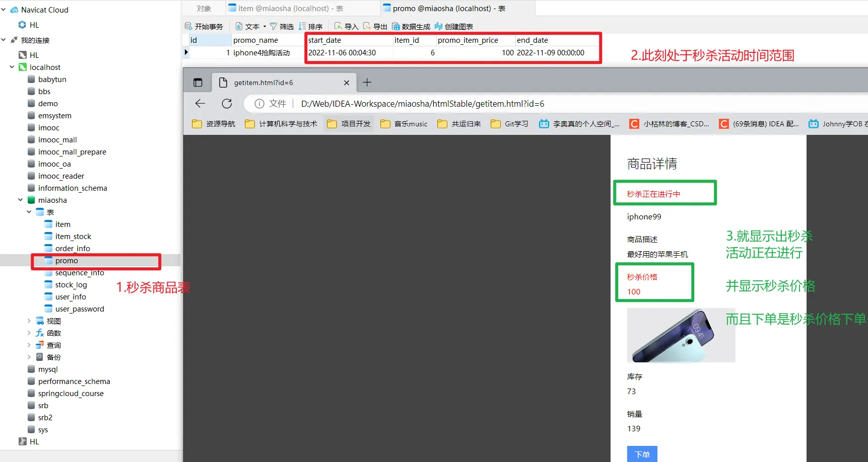Open the 音乐music bookmark folder
The width and height of the screenshot is (868, 462).
(404, 124)
